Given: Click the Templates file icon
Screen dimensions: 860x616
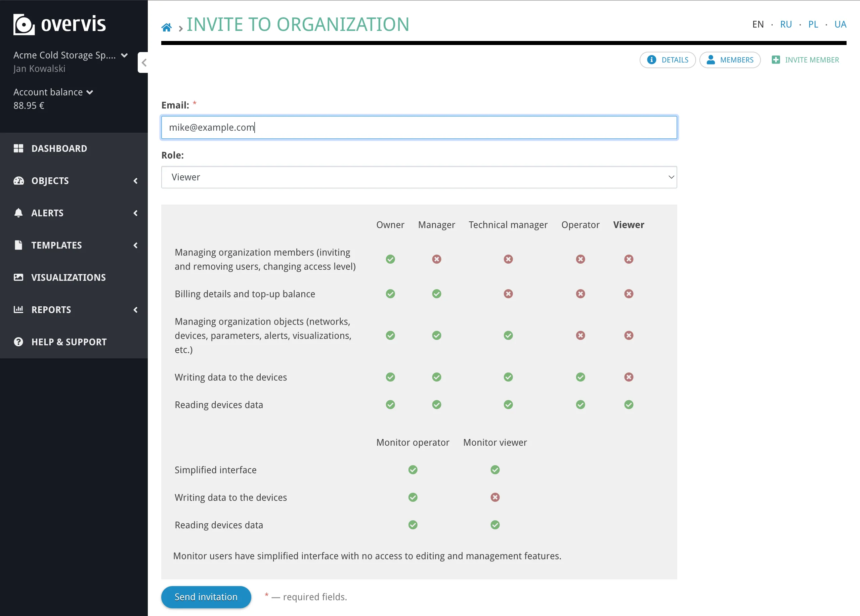Looking at the screenshot, I should [x=18, y=245].
